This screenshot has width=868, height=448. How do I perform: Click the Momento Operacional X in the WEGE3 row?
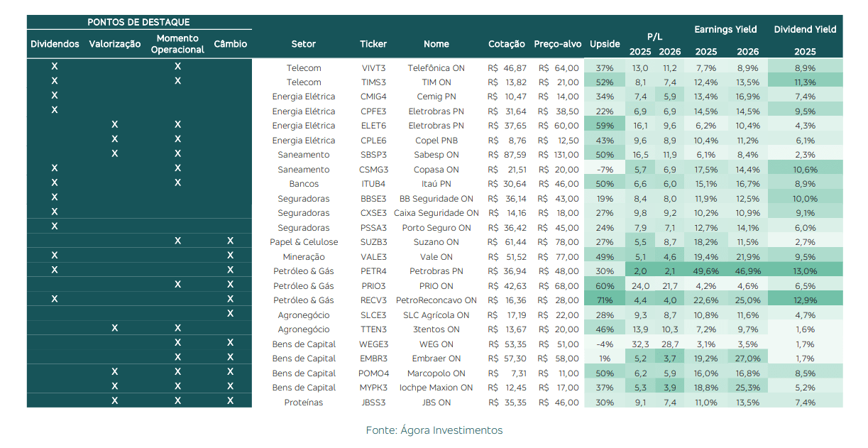pos(177,343)
